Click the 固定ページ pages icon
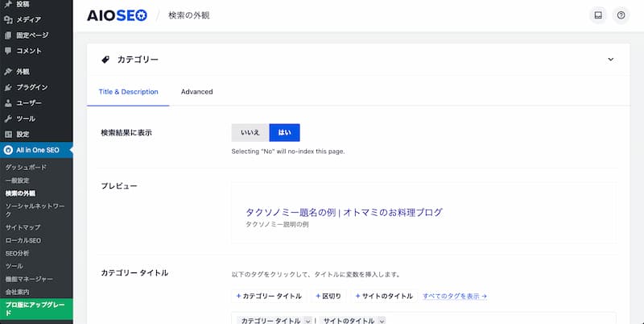The image size is (644, 324). click(8, 35)
